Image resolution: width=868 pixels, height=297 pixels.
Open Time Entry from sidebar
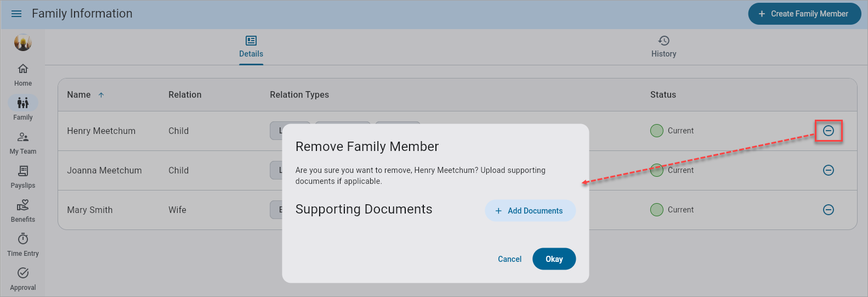coord(23,245)
